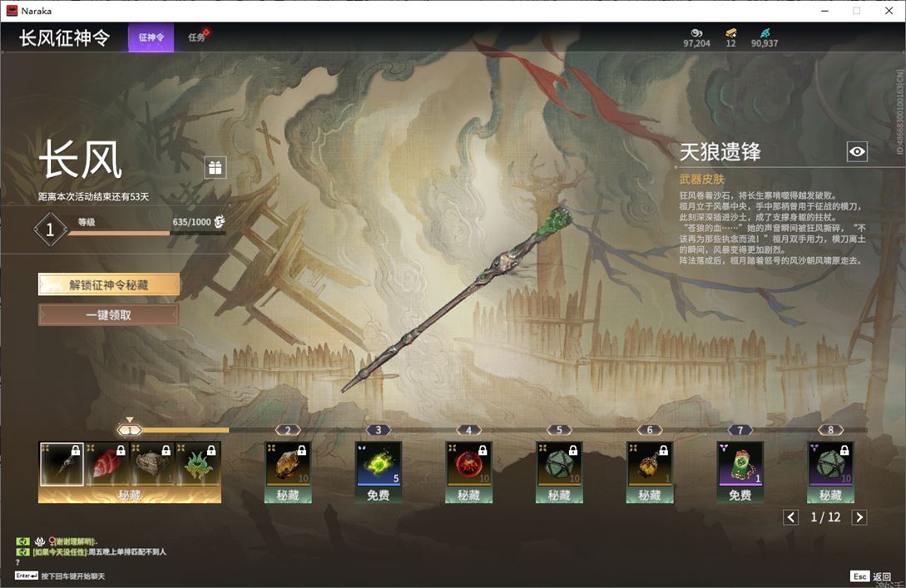Click the 秘藏 label under level 8 reward
This screenshot has width=906, height=588.
coord(830,495)
